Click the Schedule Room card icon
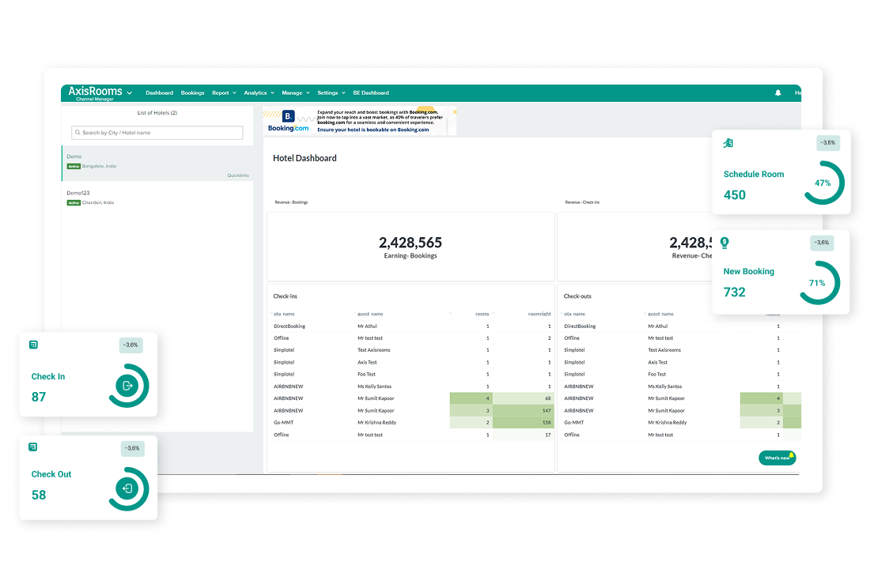This screenshot has width=870, height=588. pyautogui.click(x=728, y=142)
